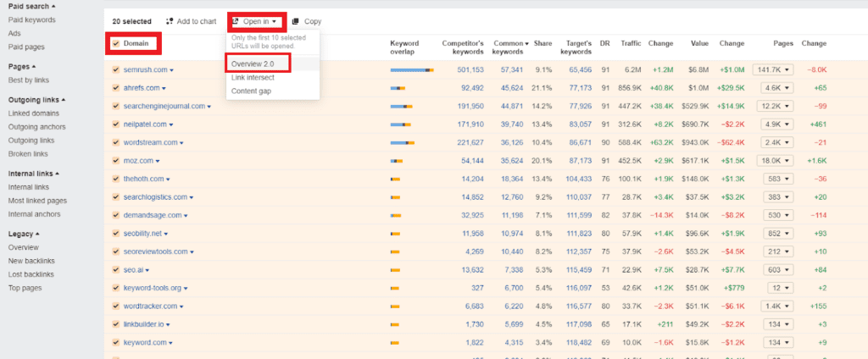Expand semrush.com domain dropdown arrow

[171, 71]
